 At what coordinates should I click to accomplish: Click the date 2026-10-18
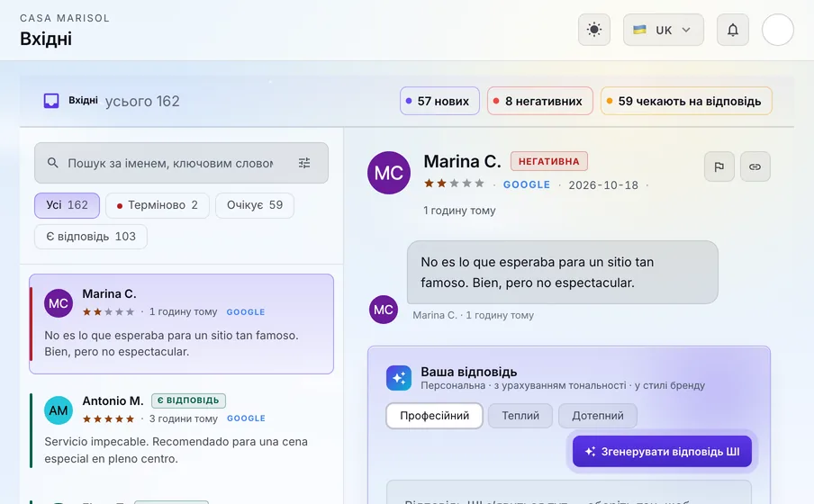coord(603,185)
